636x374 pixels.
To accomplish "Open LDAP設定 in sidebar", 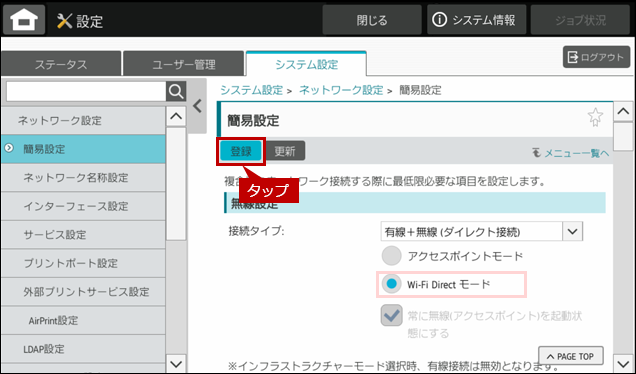I will point(83,349).
